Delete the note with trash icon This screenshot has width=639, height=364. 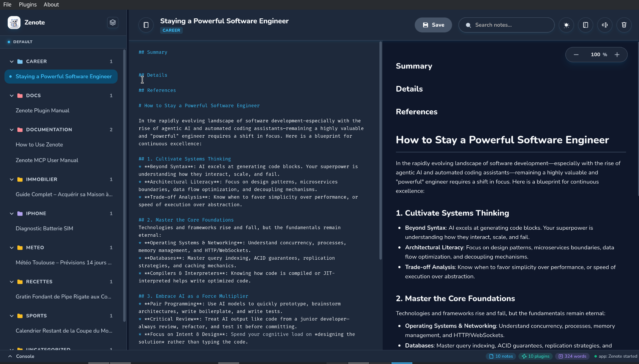coord(624,25)
